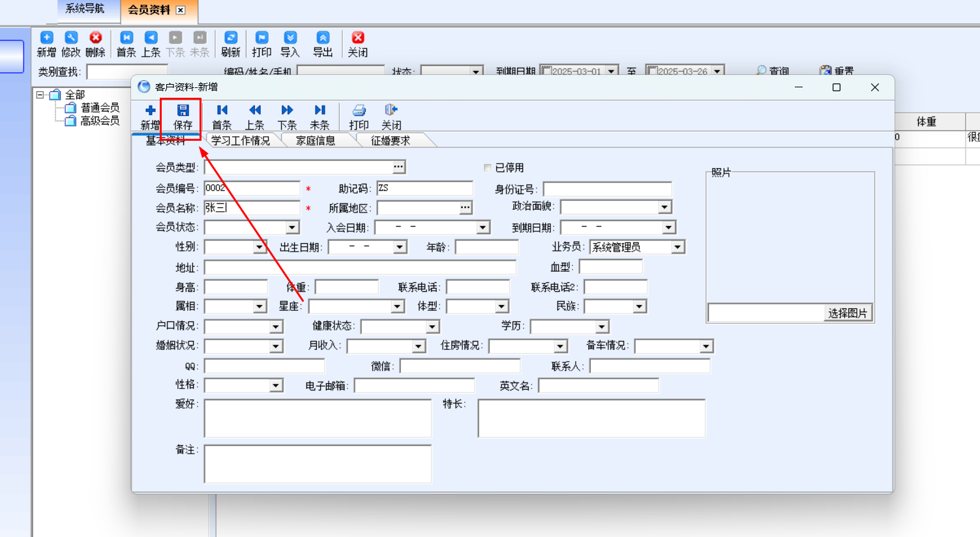Screen dimensions: 980x537
Task: Switch to 征婚要求 tab
Action: click(391, 140)
